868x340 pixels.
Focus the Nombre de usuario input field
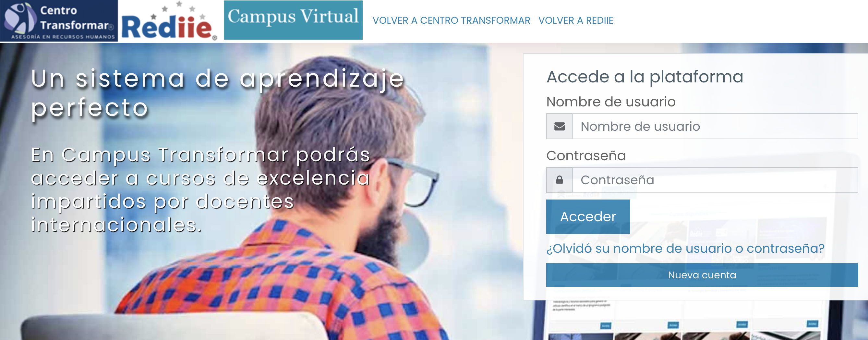(715, 126)
